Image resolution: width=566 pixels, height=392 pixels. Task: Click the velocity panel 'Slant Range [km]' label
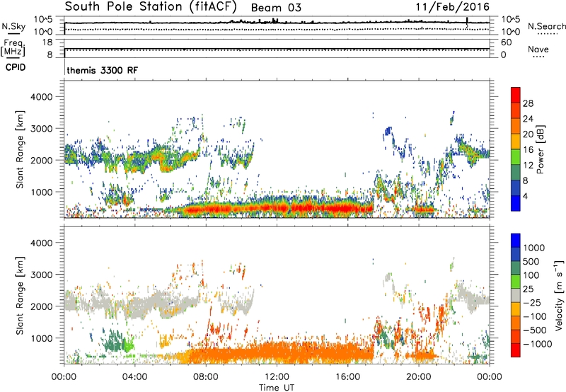coord(20,295)
